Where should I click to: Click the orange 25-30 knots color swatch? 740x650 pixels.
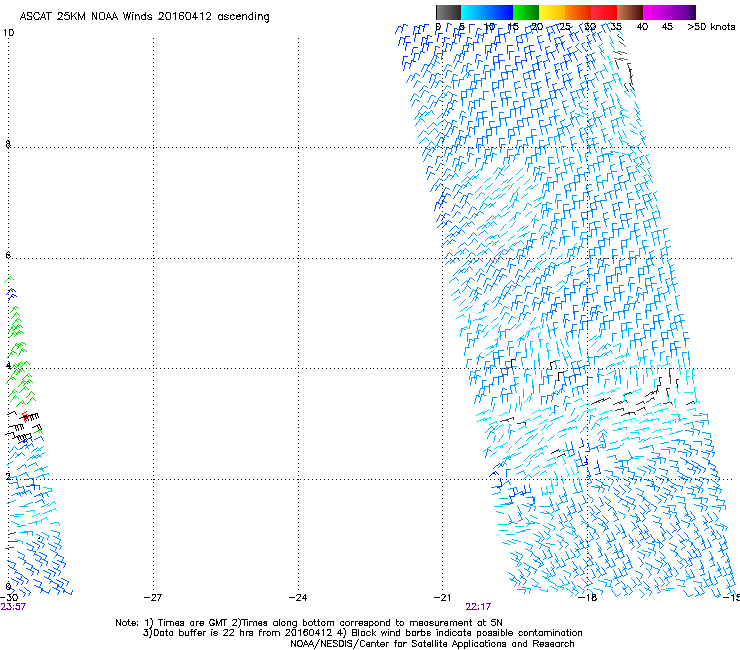(578, 12)
